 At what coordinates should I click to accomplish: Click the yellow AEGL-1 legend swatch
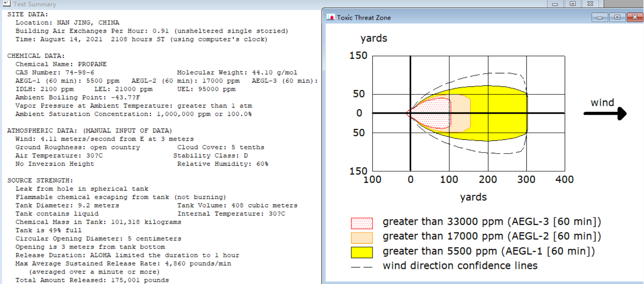pyautogui.click(x=362, y=252)
